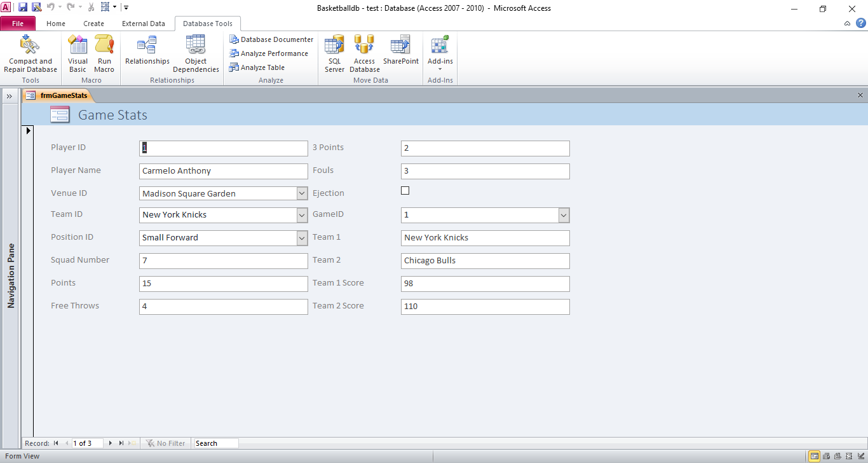Click the Fouls field
Viewport: 868px width, 463px height.
(485, 171)
